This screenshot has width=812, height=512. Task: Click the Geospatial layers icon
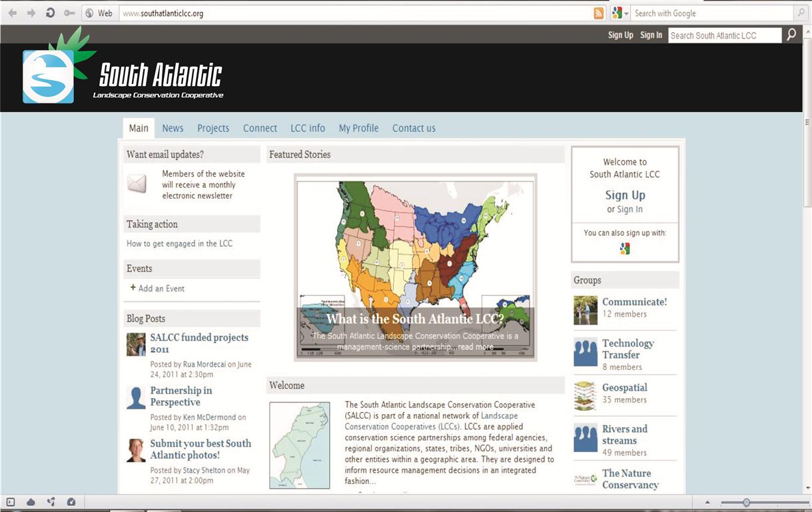pyautogui.click(x=586, y=395)
